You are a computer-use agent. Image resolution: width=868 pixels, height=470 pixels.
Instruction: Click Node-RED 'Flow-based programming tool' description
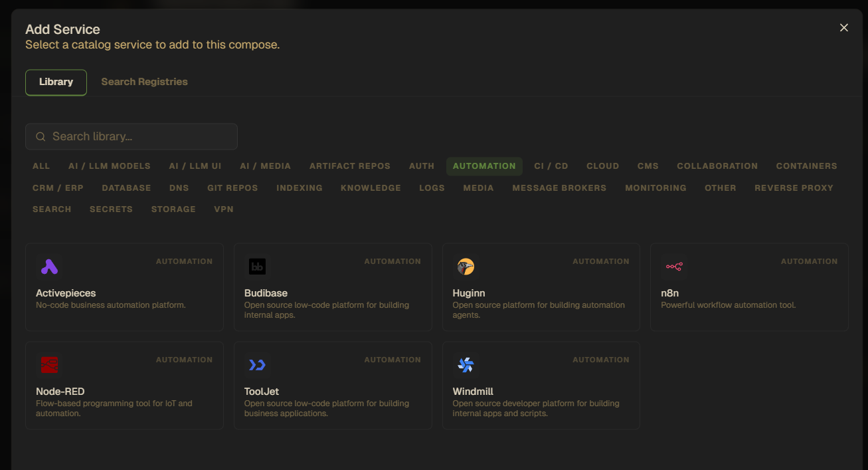(x=114, y=408)
